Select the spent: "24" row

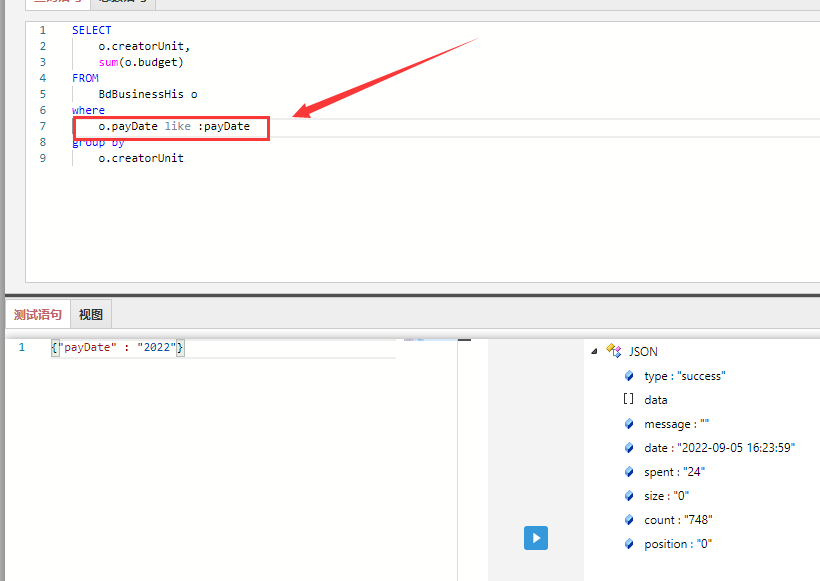pos(674,472)
